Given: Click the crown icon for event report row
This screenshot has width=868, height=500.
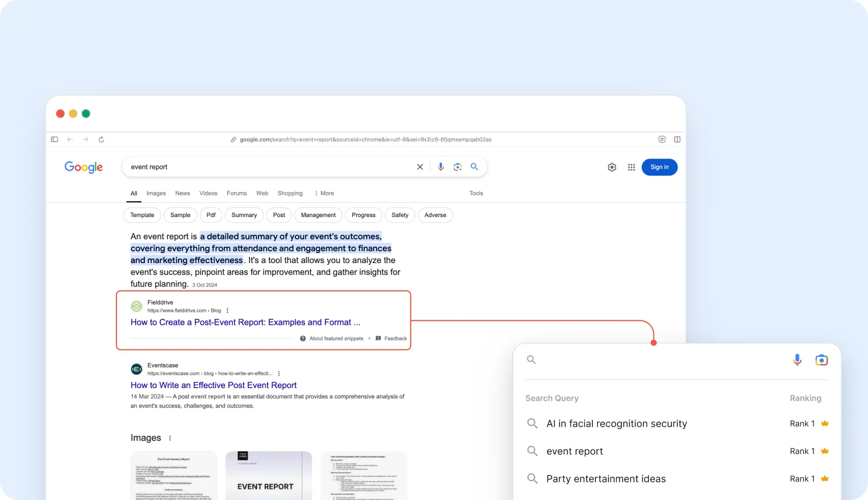Looking at the screenshot, I should [x=825, y=451].
